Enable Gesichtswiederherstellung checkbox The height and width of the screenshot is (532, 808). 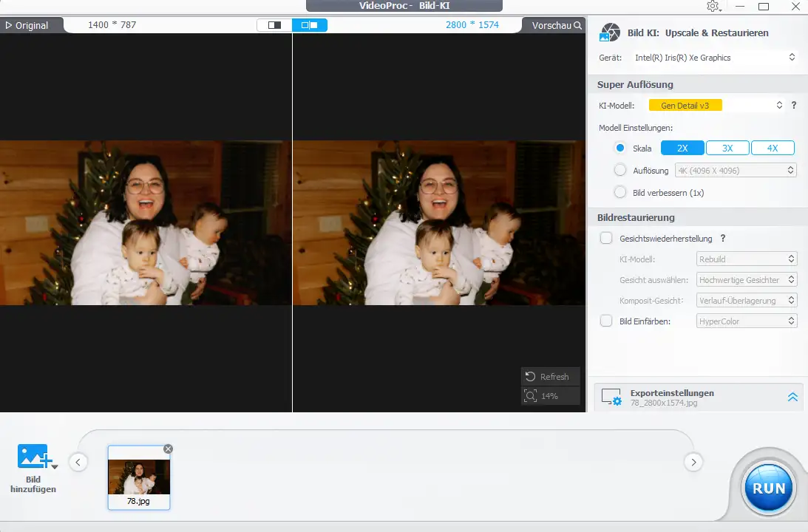click(606, 238)
